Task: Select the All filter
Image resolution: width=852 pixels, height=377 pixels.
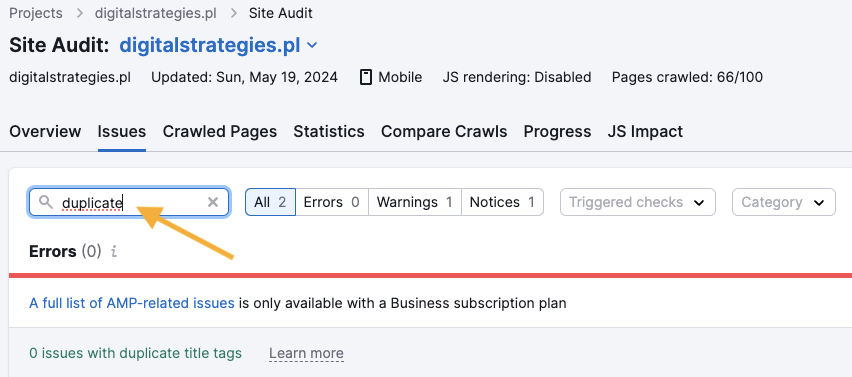Action: click(270, 202)
